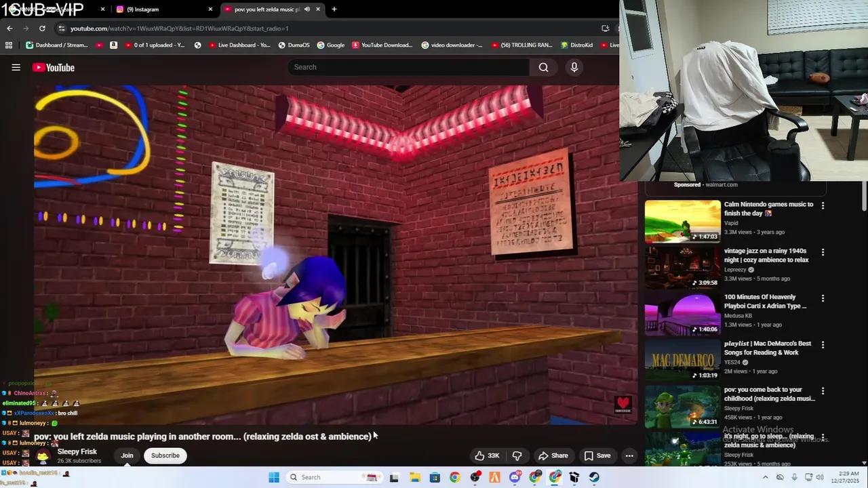868x488 pixels.
Task: Mute the playing tab speaker icon
Action: pyautogui.click(x=307, y=9)
